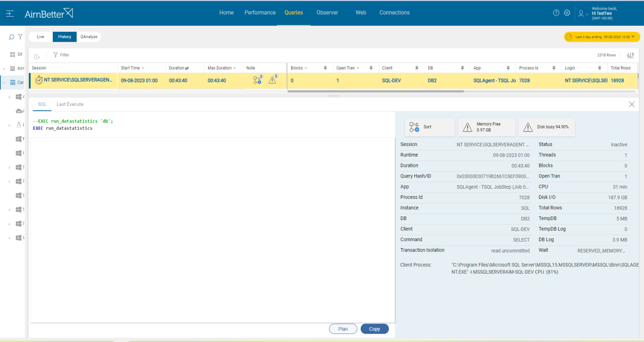The image size is (644, 342).
Task: Click the horizontal table scrollbar
Action: click(x=376, y=91)
